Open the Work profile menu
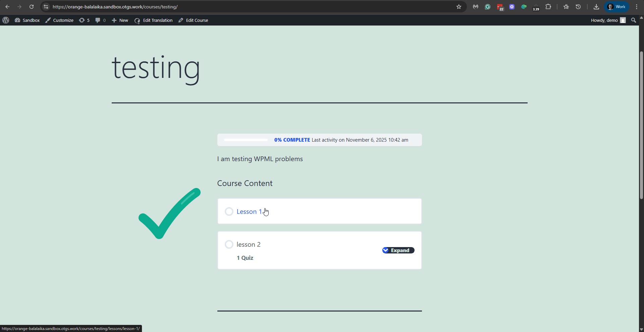This screenshot has height=332, width=644. (x=616, y=7)
